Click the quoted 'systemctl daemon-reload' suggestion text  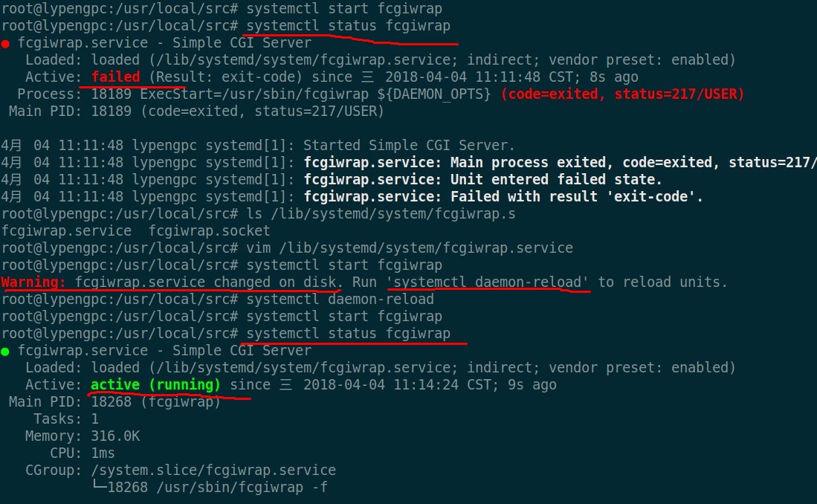[488, 282]
